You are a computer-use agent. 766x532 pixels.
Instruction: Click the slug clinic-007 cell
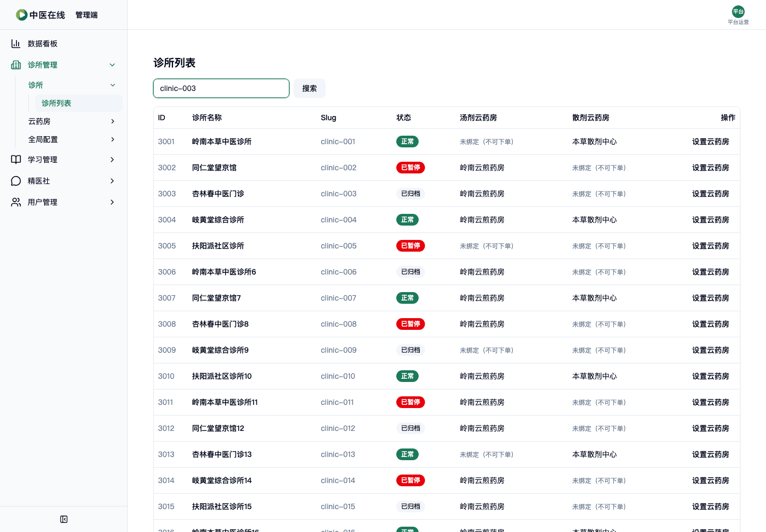click(x=338, y=298)
